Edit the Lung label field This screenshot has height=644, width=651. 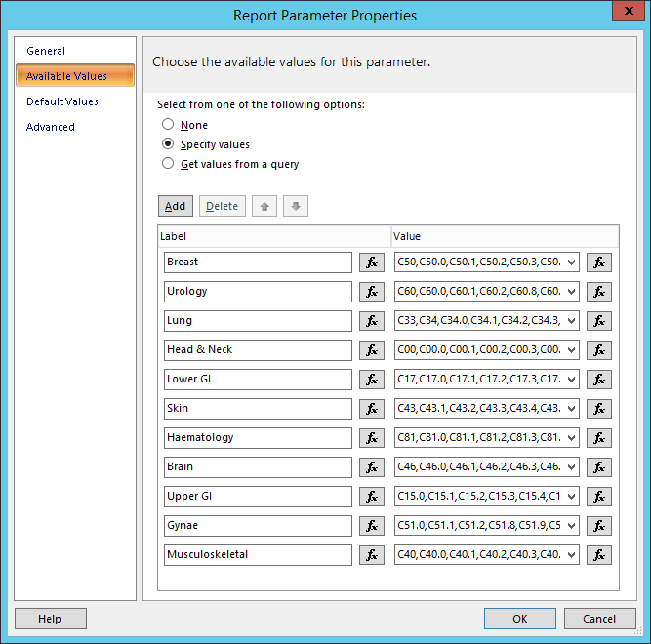pyautogui.click(x=258, y=321)
